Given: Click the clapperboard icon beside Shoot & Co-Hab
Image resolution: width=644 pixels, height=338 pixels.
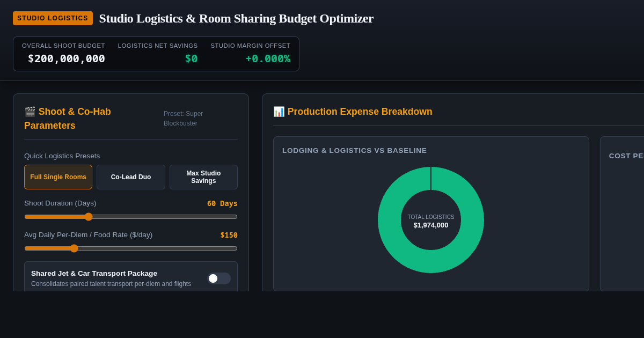Looking at the screenshot, I should pos(30,112).
